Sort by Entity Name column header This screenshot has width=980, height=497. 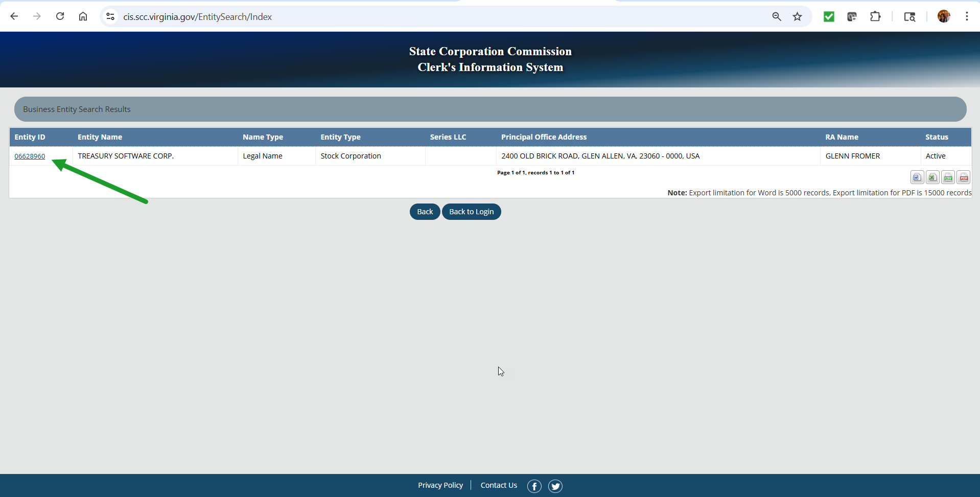click(x=100, y=137)
